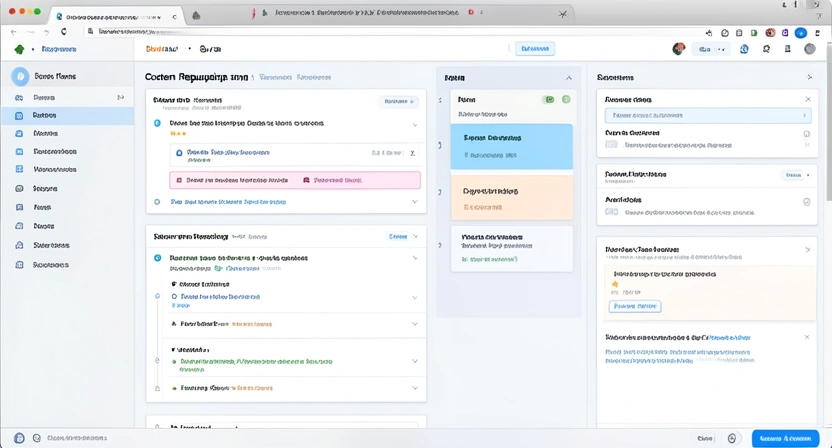Image resolution: width=832 pixels, height=448 pixels.
Task: Click the red round extension icon in the browser toolbar
Action: pyautogui.click(x=770, y=33)
